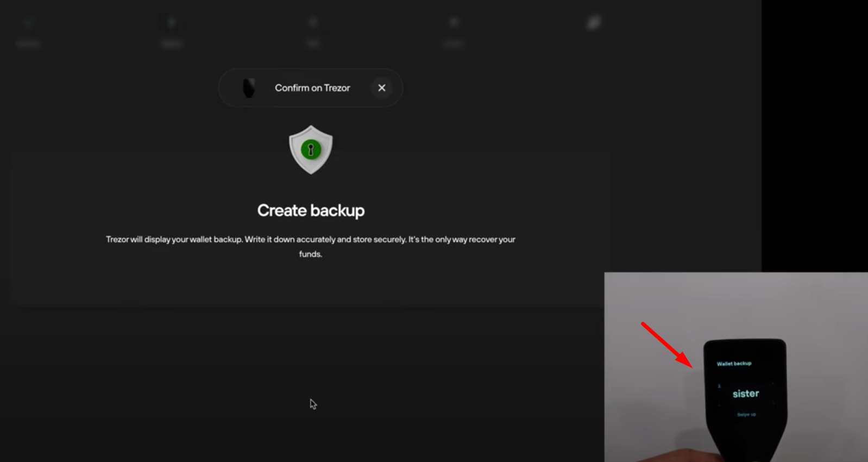Image resolution: width=868 pixels, height=462 pixels.
Task: Click the "Confirm on Trezor" label
Action: [x=312, y=88]
